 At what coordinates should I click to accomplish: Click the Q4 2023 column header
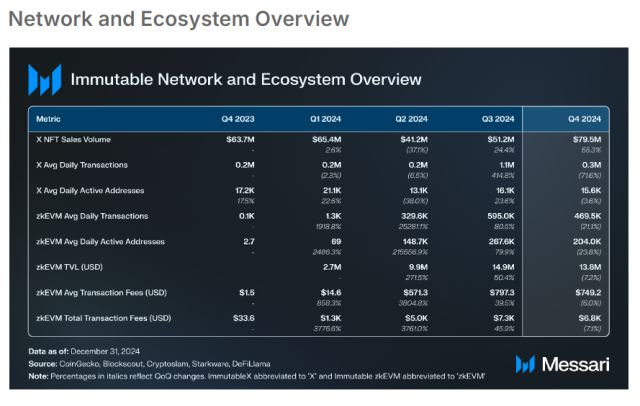point(239,118)
